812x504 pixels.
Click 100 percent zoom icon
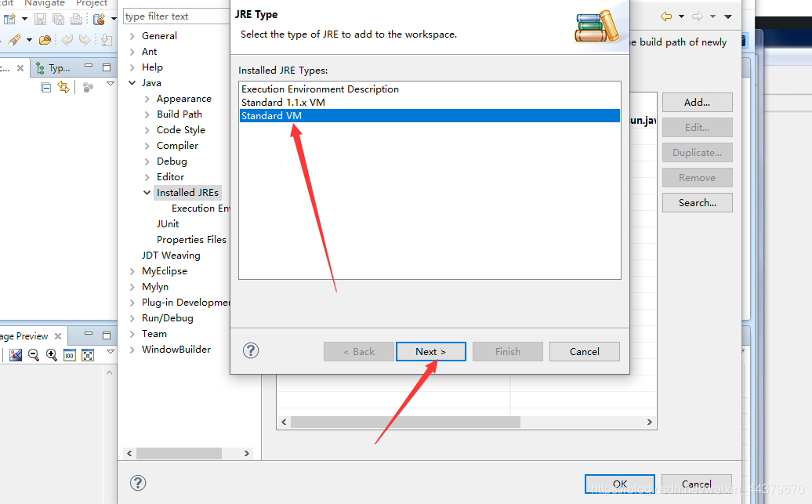point(70,355)
